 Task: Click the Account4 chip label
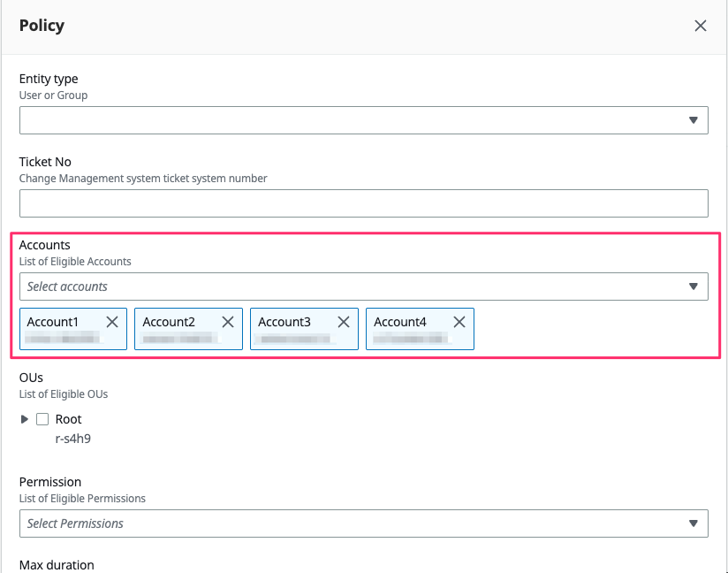[400, 322]
